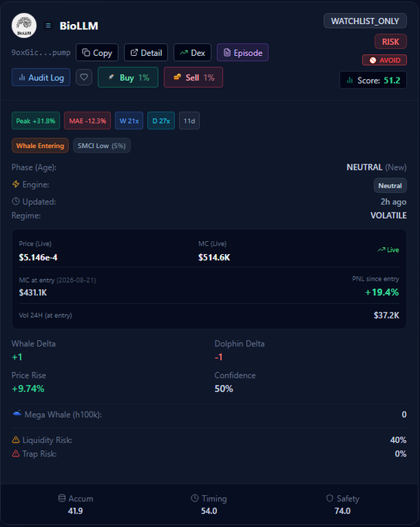Click the Whale Delta +1 value
This screenshot has height=527, width=420.
(x=17, y=357)
